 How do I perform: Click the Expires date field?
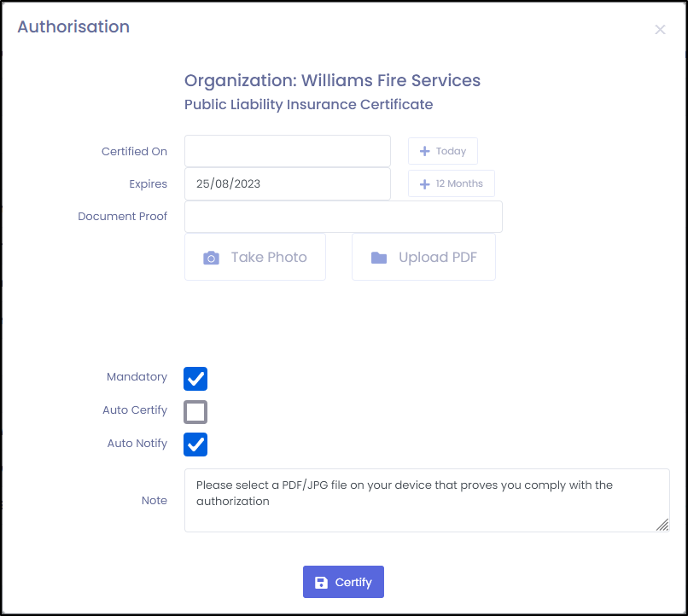point(288,183)
